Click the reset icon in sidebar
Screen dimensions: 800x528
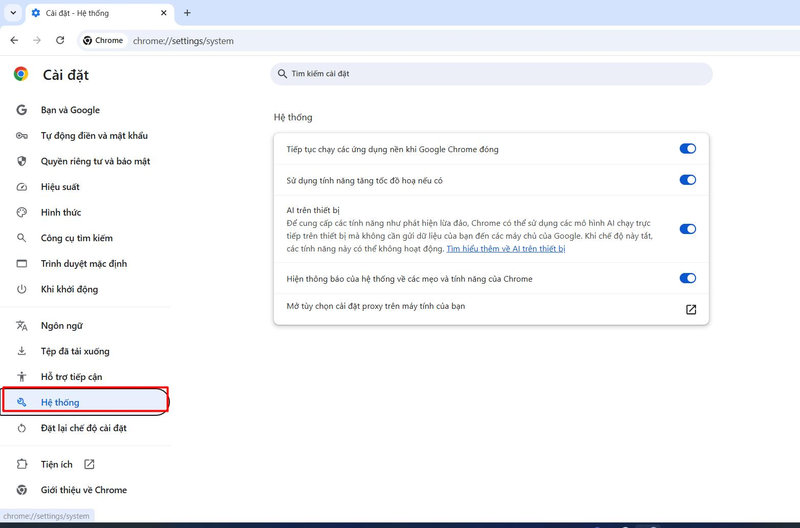point(21,428)
